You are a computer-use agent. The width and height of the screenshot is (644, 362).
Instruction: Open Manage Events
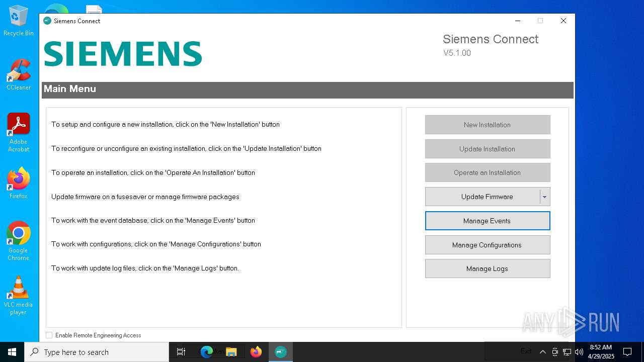point(488,221)
